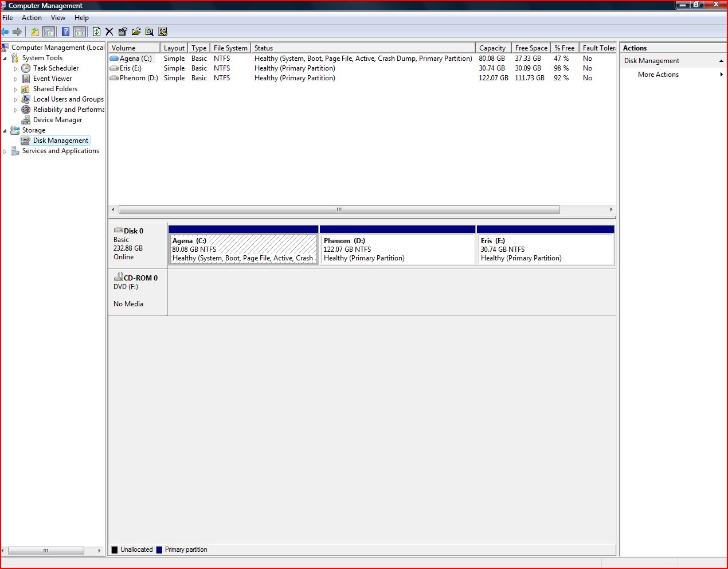This screenshot has height=569, width=728.
Task: Select the Local Users and Groups icon
Action: tap(26, 99)
